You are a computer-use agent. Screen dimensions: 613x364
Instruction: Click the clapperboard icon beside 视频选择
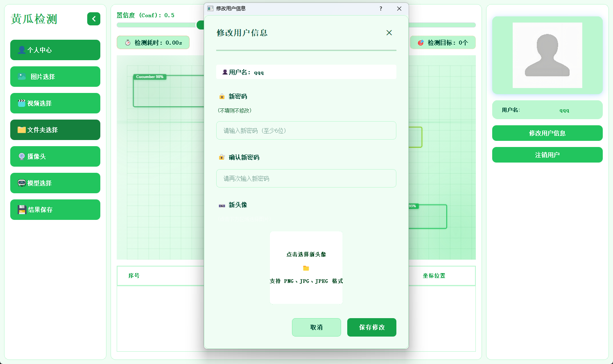point(22,103)
